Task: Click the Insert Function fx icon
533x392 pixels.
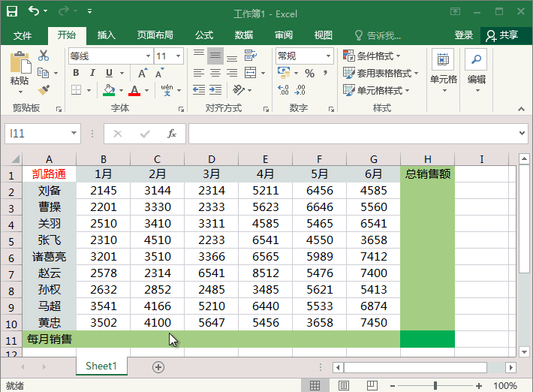Action: 171,134
